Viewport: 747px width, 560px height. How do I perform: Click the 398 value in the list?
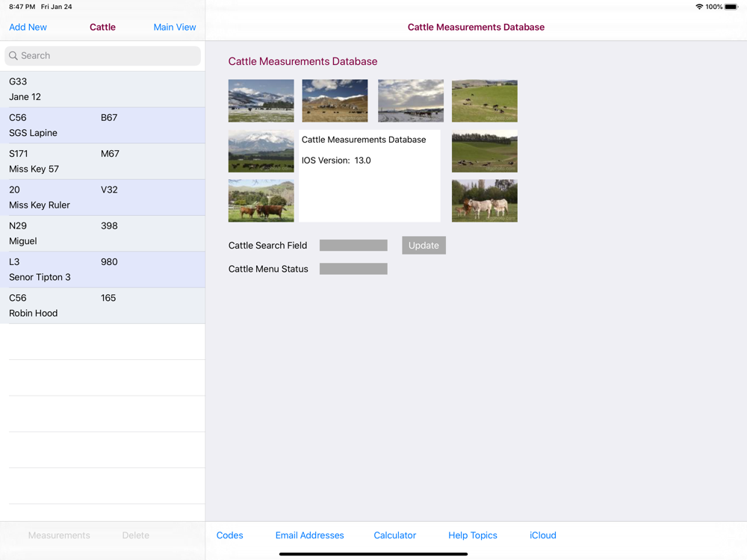coord(109,225)
